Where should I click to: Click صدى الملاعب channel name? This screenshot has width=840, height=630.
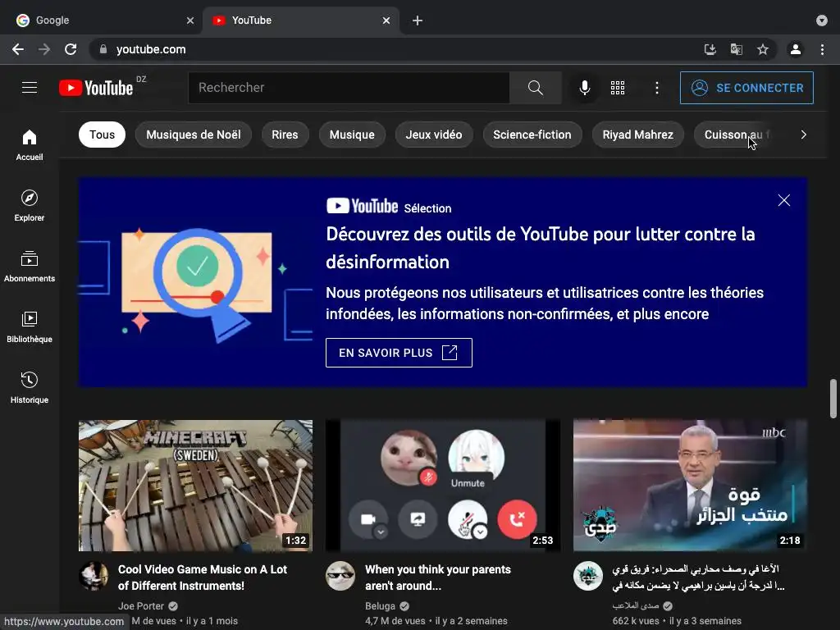(x=636, y=606)
